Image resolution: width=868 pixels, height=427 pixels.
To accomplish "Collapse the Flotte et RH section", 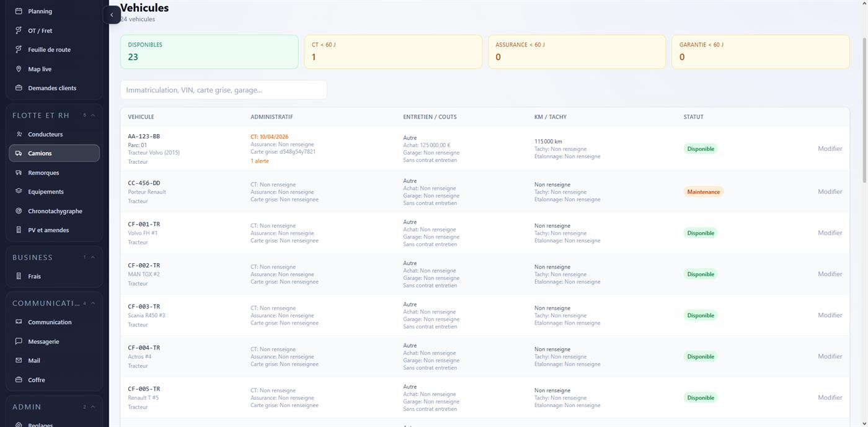I will point(93,115).
